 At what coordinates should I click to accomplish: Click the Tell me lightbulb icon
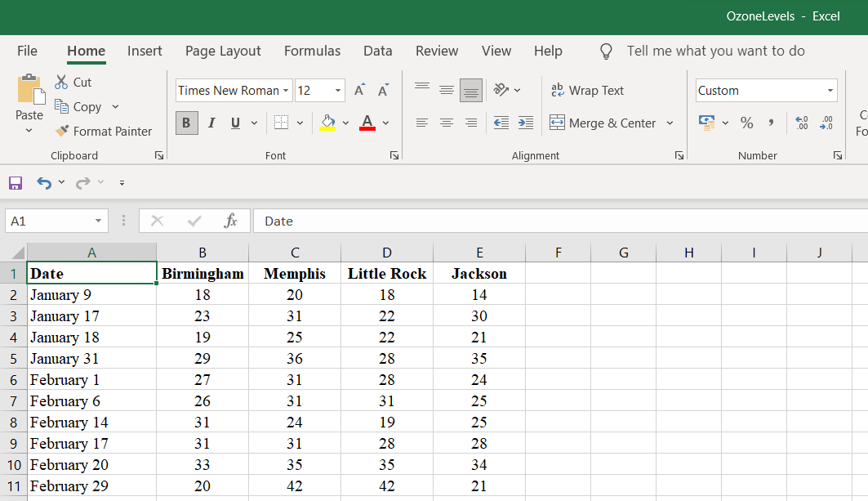click(606, 51)
